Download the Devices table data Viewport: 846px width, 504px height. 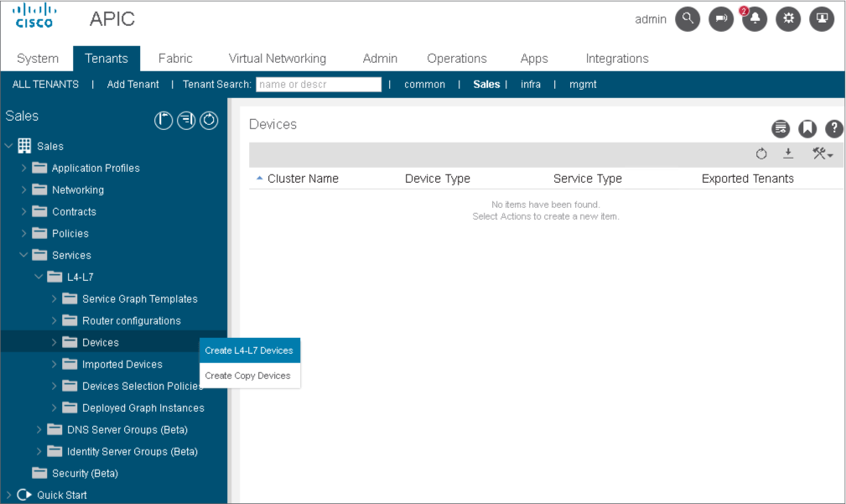point(788,153)
